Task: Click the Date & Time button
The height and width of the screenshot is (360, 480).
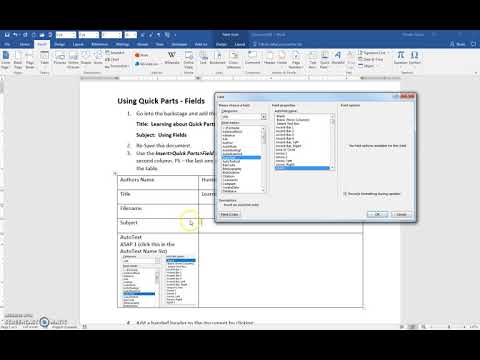Action: point(371,59)
